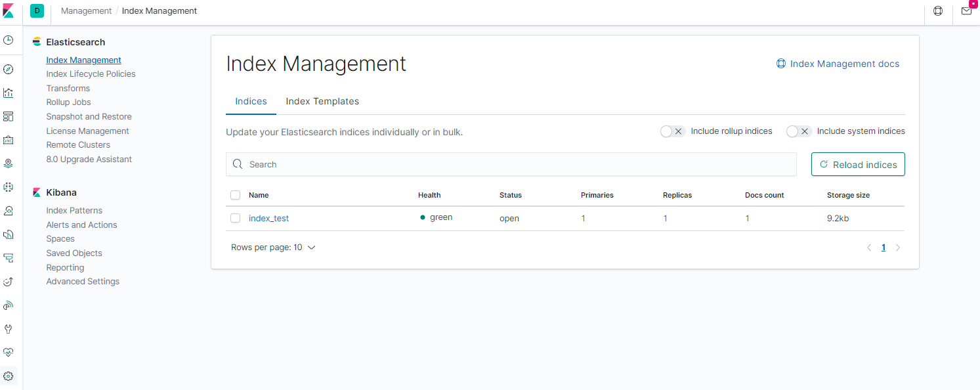Screen dimensions: 980x390
Task: Go to Transforms page
Action: 68,88
